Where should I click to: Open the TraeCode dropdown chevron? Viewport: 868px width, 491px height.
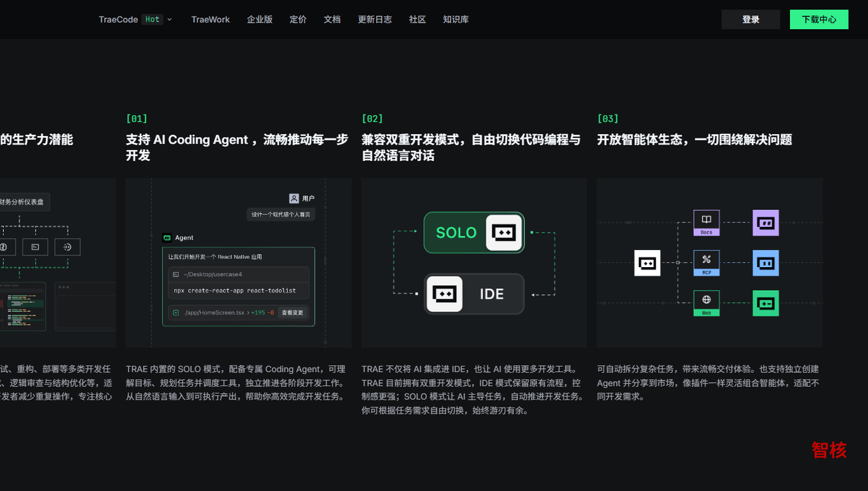[x=170, y=20]
